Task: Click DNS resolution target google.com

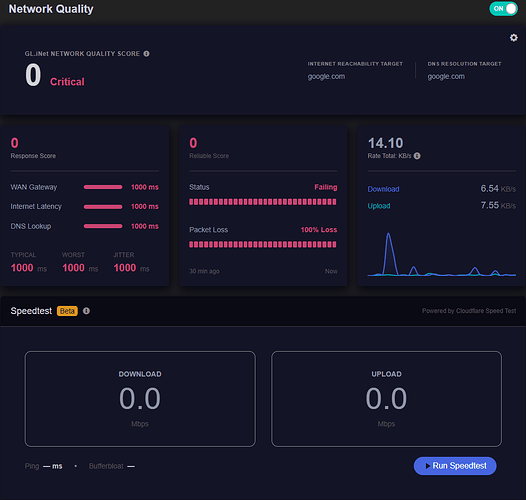Action: tap(446, 77)
